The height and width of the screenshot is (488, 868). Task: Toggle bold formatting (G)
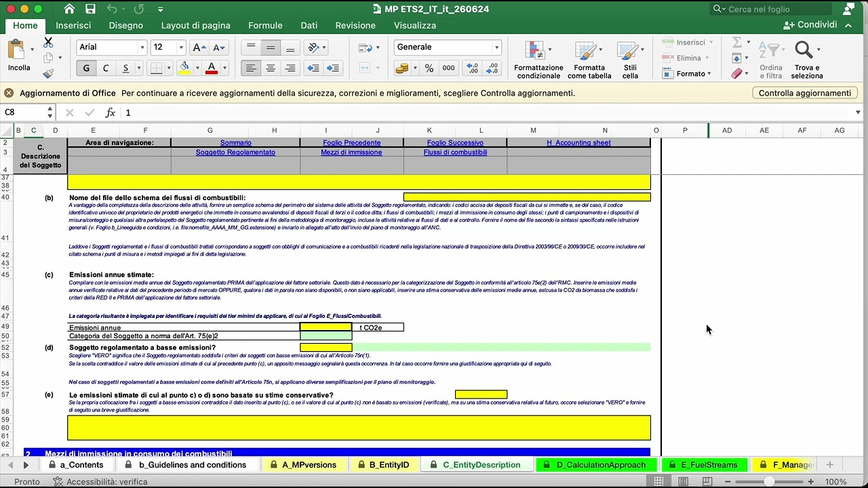(x=86, y=68)
